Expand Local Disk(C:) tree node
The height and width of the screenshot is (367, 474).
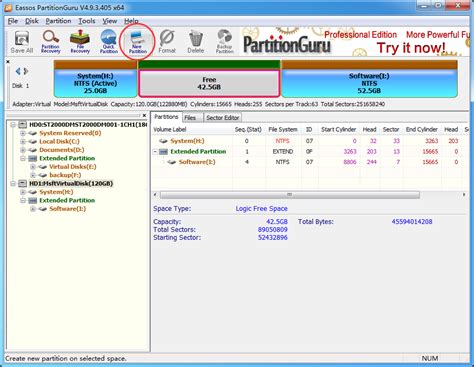[x=23, y=141]
